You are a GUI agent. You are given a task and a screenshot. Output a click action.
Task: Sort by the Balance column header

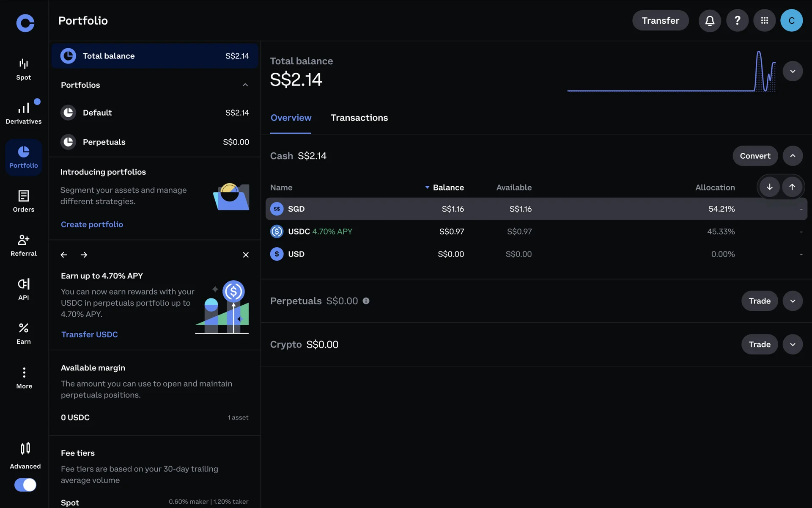coord(448,188)
